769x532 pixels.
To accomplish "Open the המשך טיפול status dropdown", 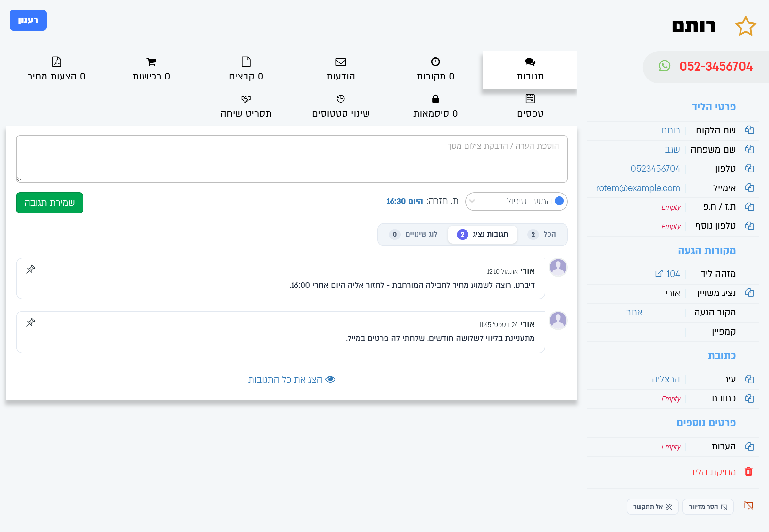I will [x=516, y=201].
